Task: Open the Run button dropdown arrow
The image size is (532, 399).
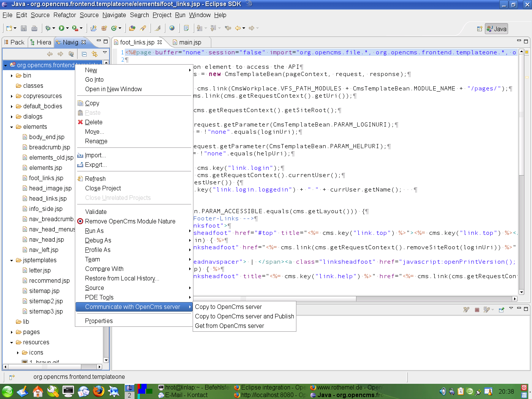Action: tap(67, 28)
